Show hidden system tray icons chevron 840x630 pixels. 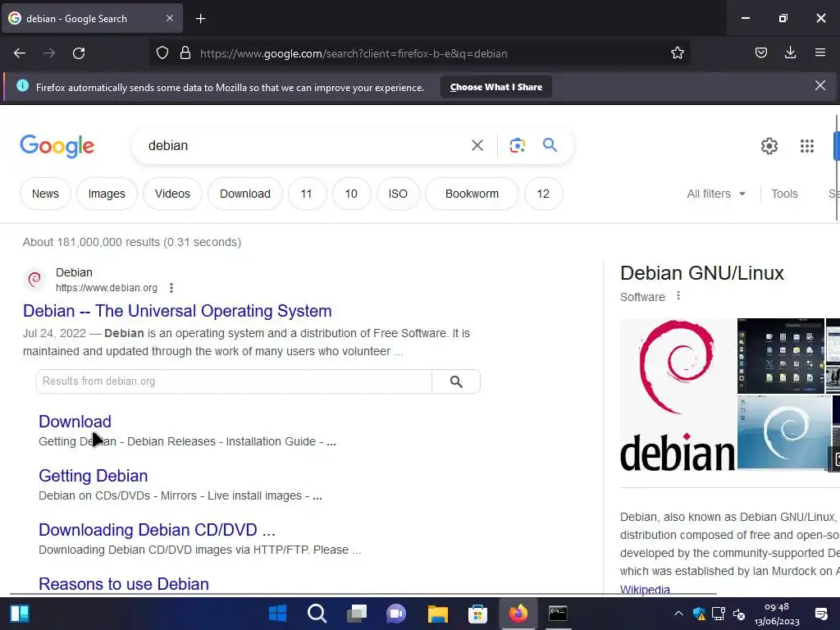(678, 614)
